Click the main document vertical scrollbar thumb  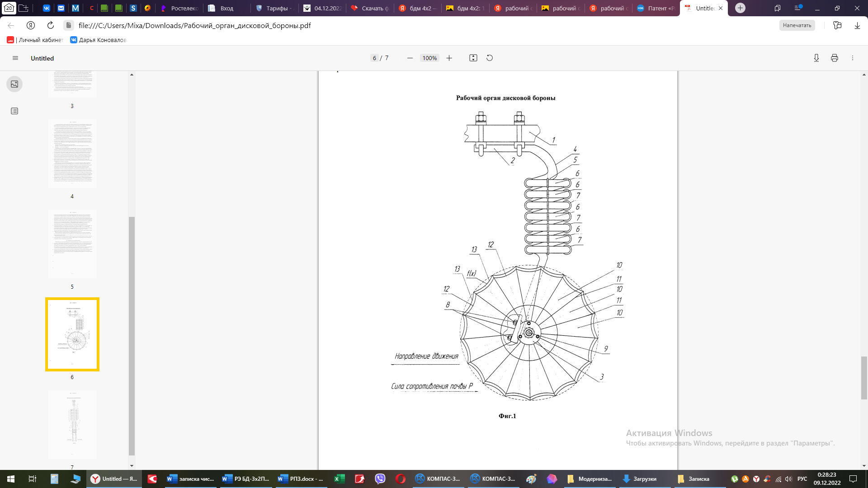click(x=864, y=378)
